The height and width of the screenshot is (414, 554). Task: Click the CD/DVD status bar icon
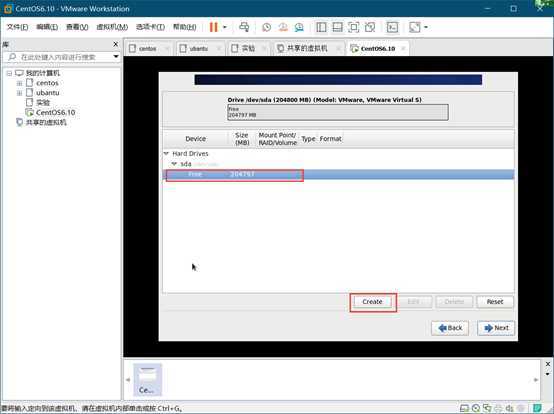[x=476, y=408]
